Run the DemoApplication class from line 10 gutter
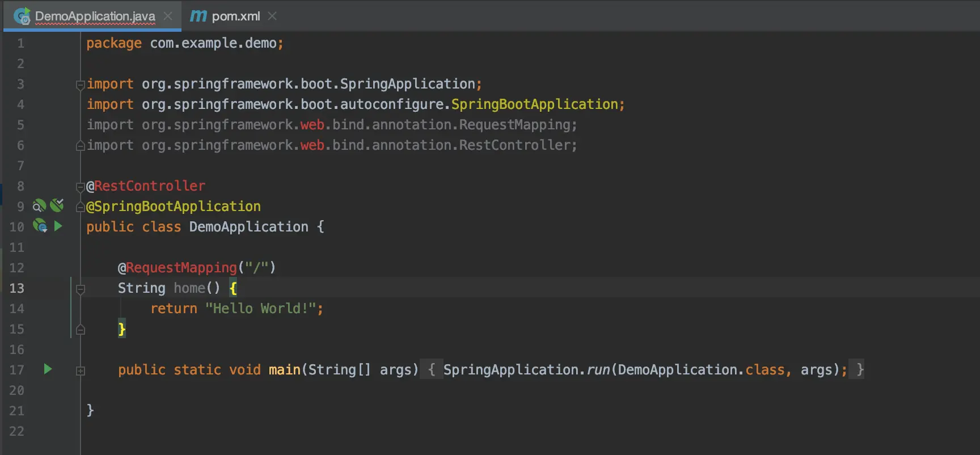The width and height of the screenshot is (980, 455). tap(58, 226)
